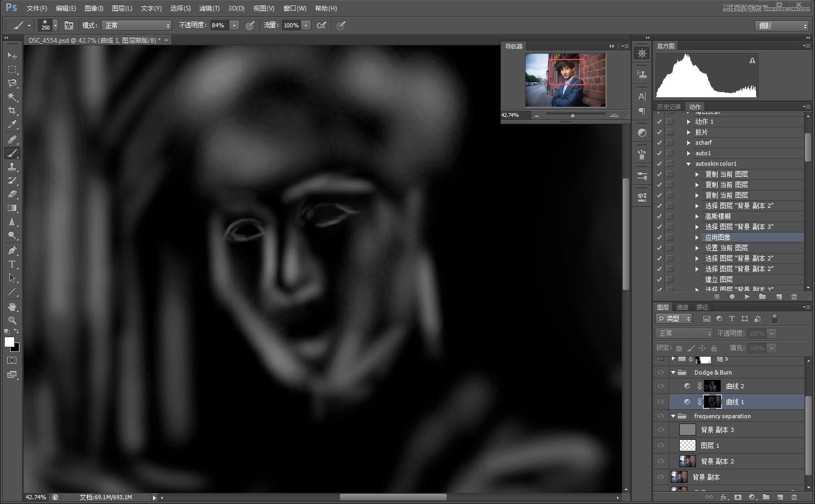Hide the 背景 副本 3 layer
The height and width of the screenshot is (504, 815).
[661, 430]
